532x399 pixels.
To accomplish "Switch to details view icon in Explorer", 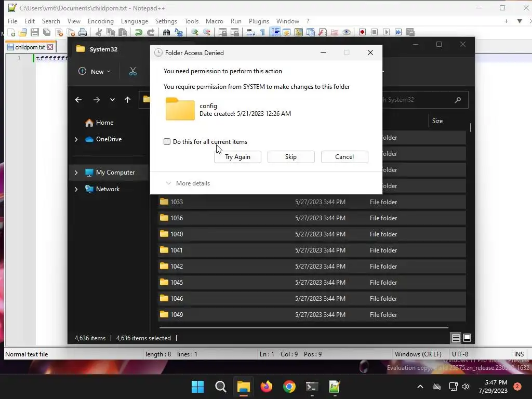I will click(x=456, y=338).
